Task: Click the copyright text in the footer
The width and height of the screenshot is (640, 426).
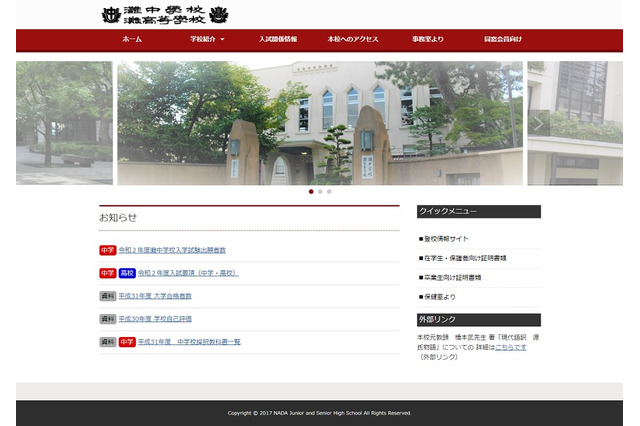Action: pyautogui.click(x=320, y=413)
